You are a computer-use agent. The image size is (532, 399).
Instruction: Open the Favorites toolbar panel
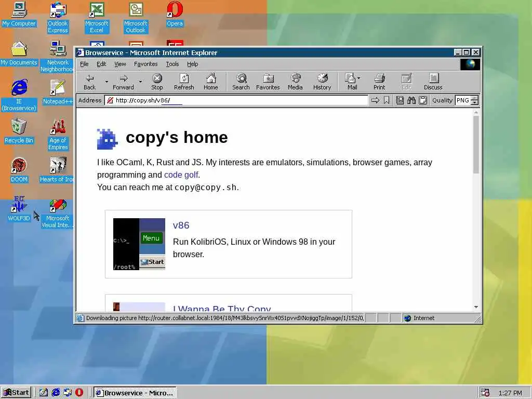click(268, 82)
